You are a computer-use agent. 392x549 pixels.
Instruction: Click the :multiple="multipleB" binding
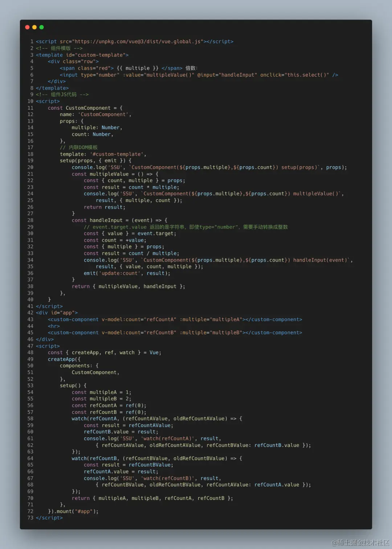[211, 333]
